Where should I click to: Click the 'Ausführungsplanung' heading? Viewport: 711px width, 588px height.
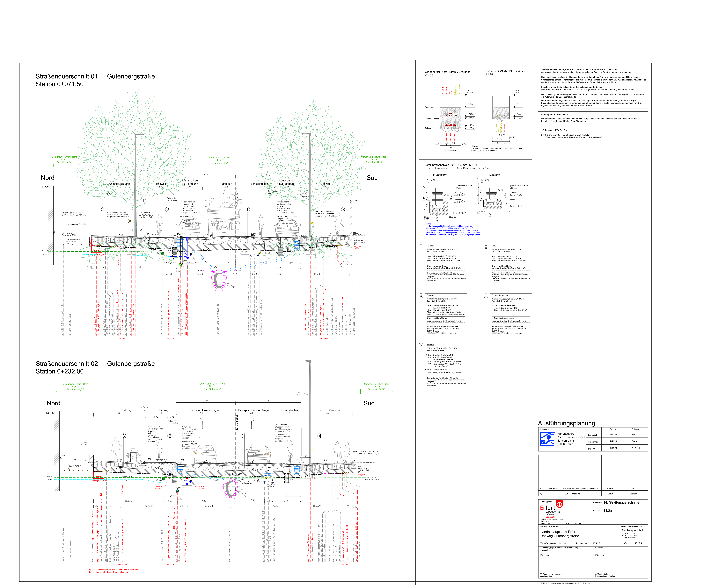click(566, 423)
